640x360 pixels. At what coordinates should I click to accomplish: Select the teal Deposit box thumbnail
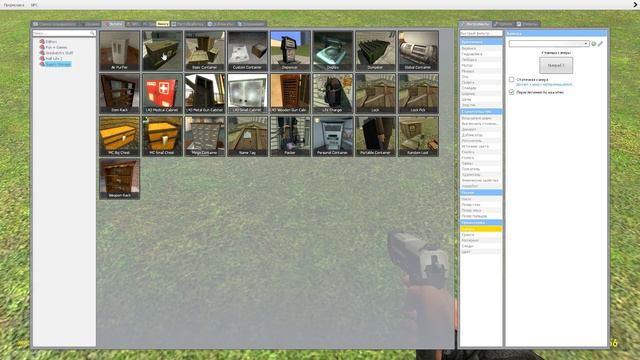point(333,51)
